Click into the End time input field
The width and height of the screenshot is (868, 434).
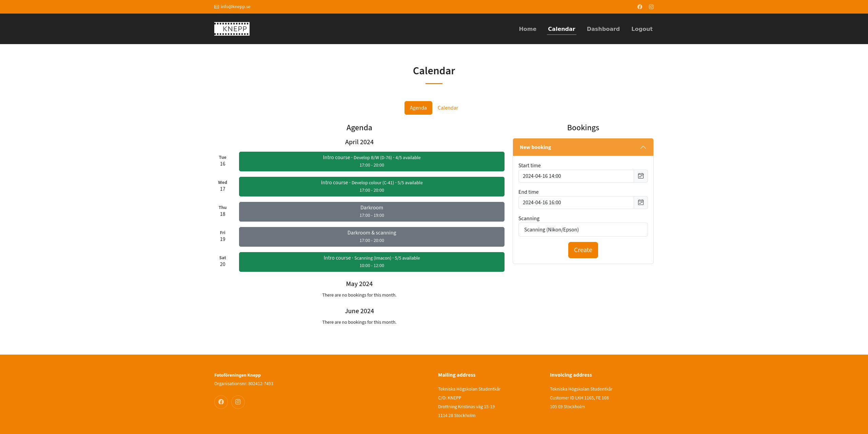click(x=576, y=203)
